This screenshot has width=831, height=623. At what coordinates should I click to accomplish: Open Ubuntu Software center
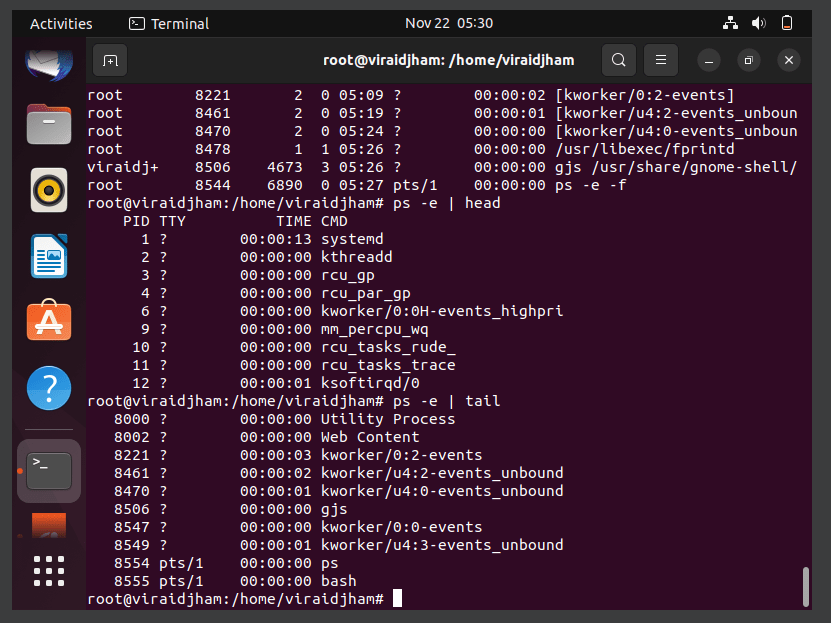point(49,320)
